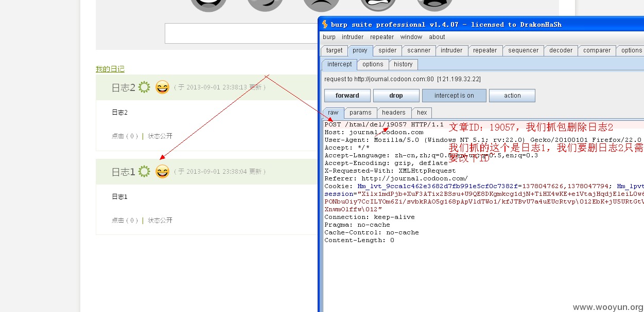644x312 pixels.
Task: Open the 日志2 entry title
Action: click(x=124, y=88)
